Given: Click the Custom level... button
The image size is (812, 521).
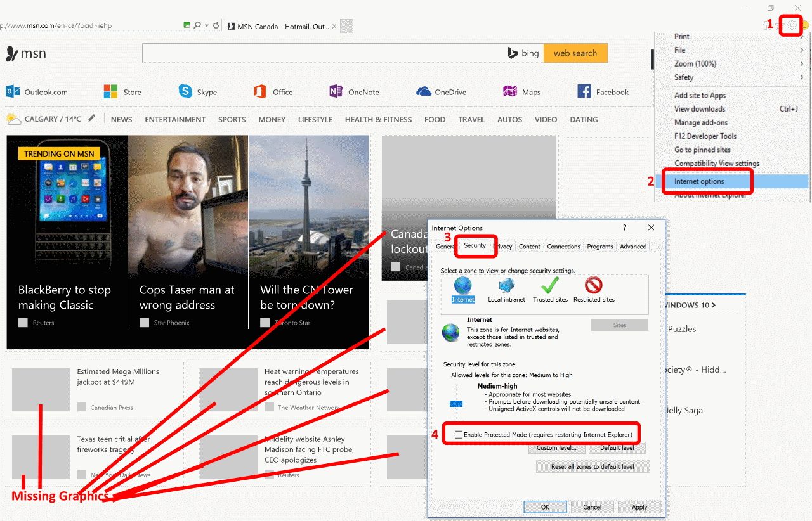Looking at the screenshot, I should 556,448.
